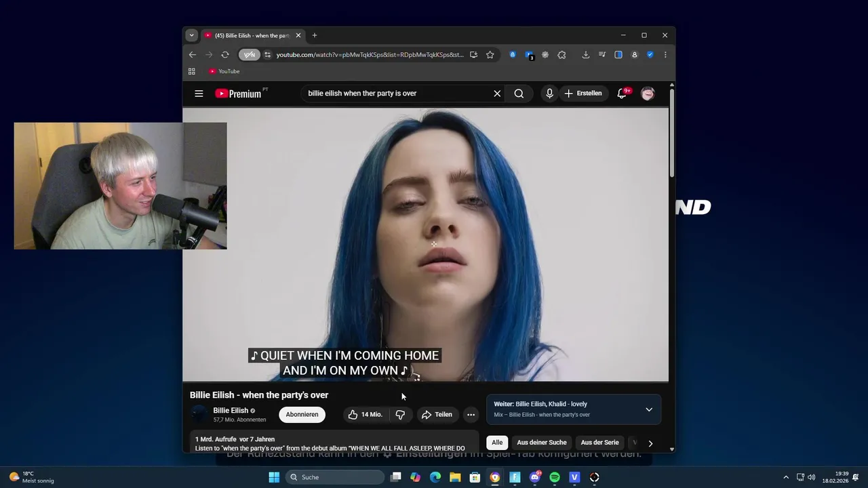Expand the Weiter mix playlist panel

[x=649, y=409]
